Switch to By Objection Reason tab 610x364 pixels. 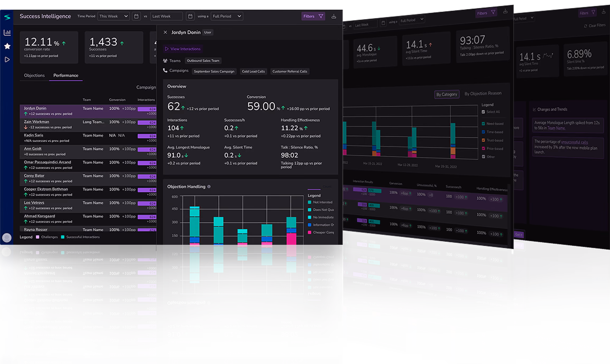[483, 94]
